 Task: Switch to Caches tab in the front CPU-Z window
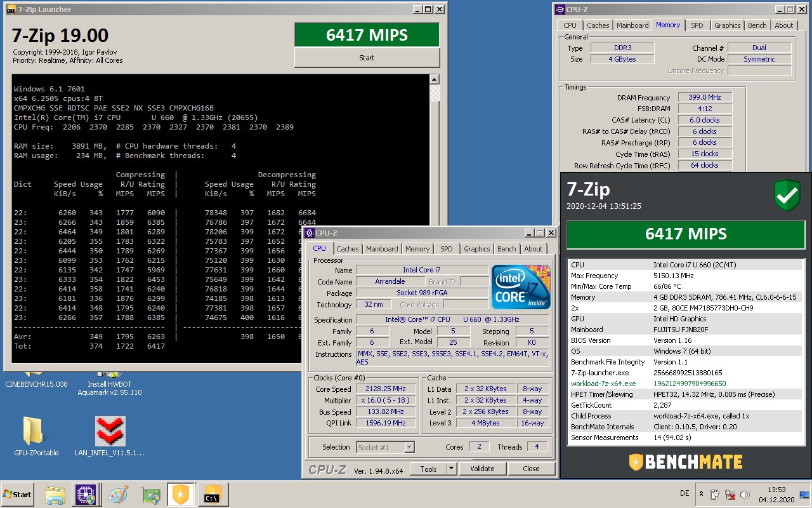(x=348, y=249)
